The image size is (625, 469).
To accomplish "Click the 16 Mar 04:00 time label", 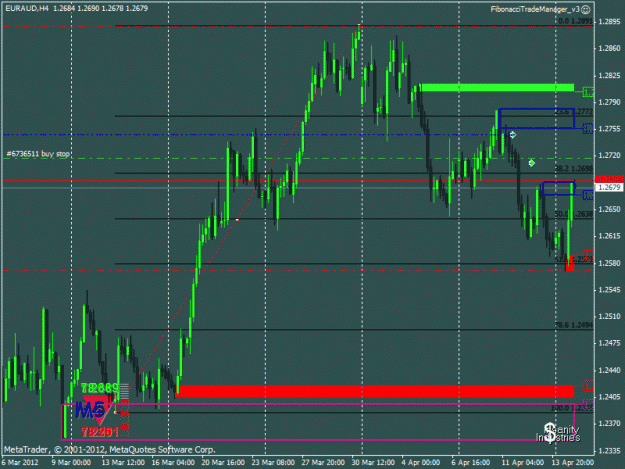I will click(x=173, y=462).
